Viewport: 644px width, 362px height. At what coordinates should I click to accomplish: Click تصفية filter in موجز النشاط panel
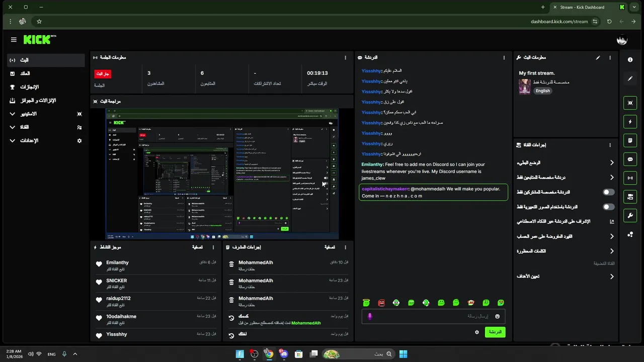197,247
